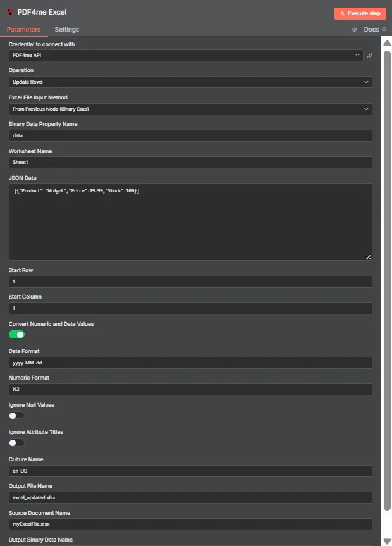Click the cube icon beside Docs
This screenshot has height=546, width=392.
click(x=355, y=30)
